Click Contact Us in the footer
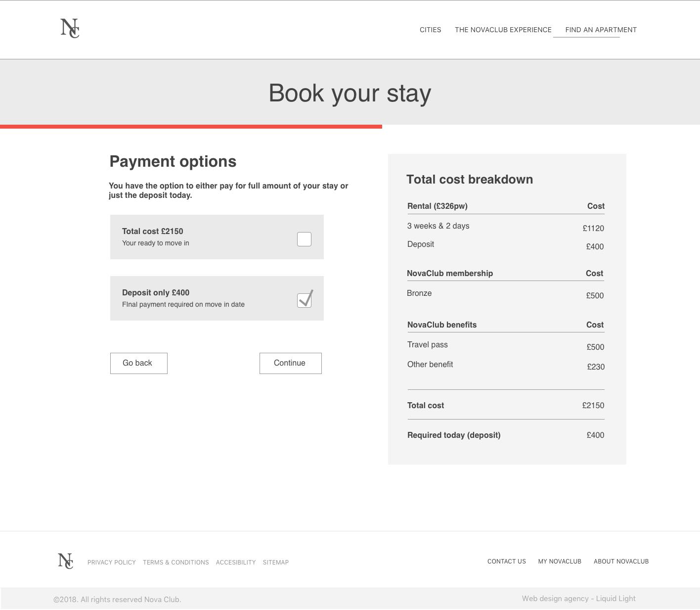Screen dimensions: 700x610 coord(507,562)
